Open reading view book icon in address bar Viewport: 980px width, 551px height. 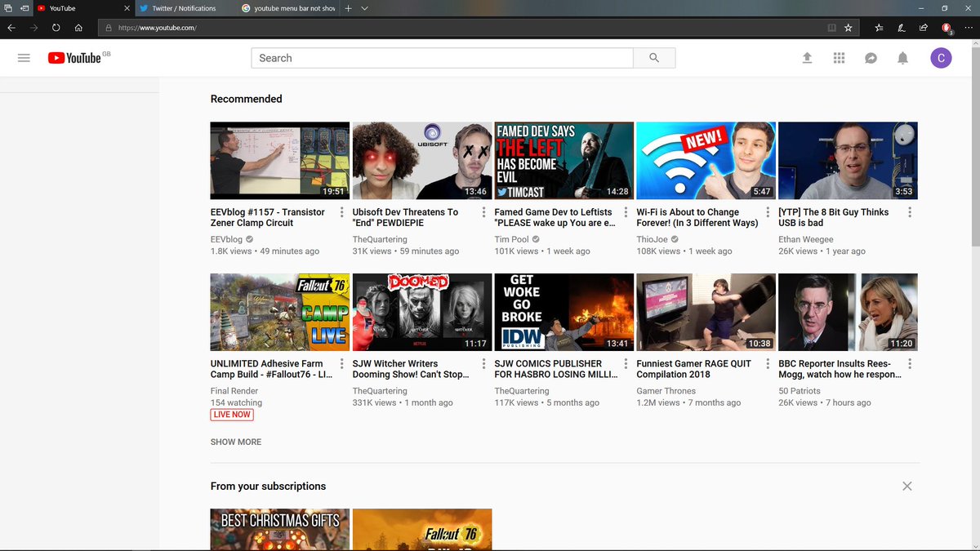831,27
